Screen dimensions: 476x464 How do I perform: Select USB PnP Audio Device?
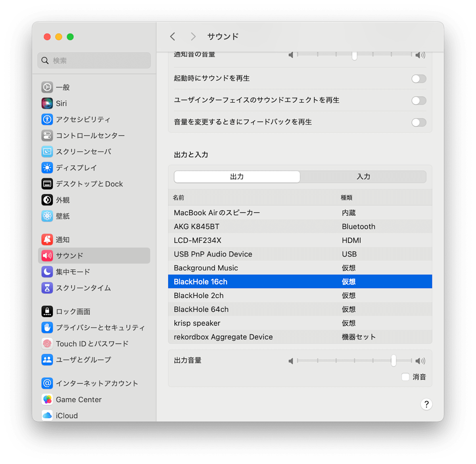pos(300,254)
